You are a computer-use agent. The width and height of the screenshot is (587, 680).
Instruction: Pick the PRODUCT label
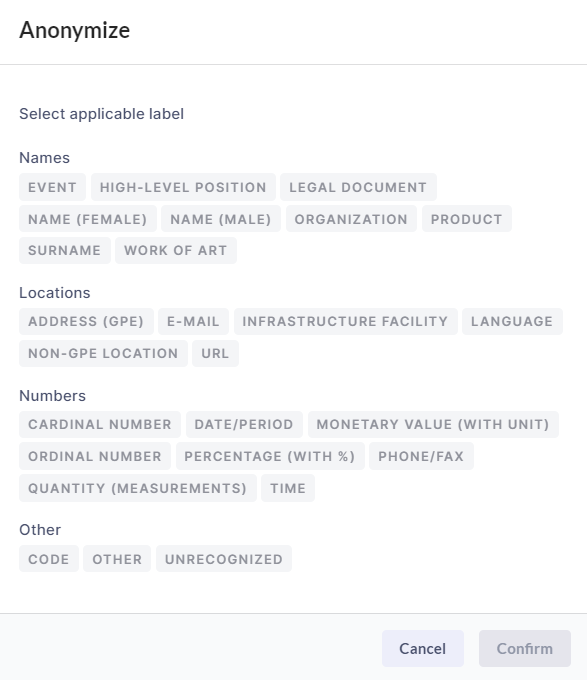[466, 219]
